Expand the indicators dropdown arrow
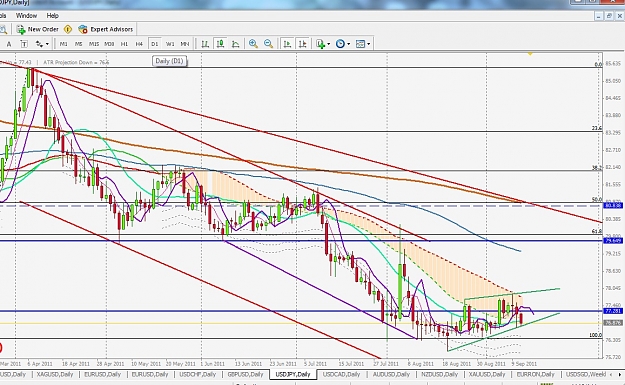The image size is (625, 385). click(x=329, y=44)
